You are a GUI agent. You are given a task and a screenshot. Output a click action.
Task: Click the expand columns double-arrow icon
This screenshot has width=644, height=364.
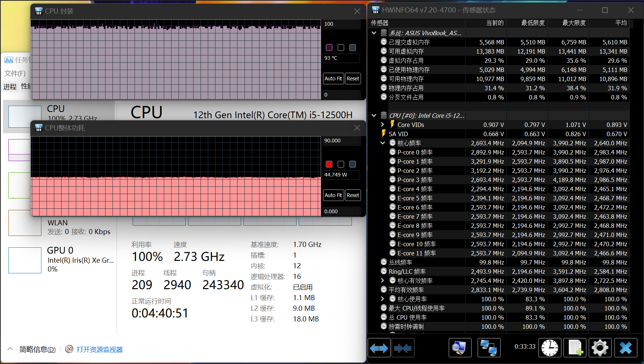[x=379, y=348]
